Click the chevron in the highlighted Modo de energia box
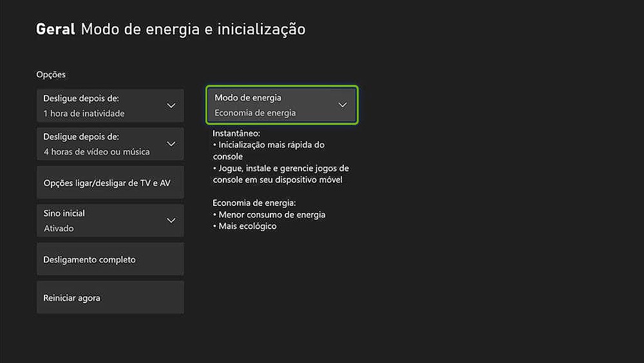Viewport: 644px width, 363px height. coord(343,105)
